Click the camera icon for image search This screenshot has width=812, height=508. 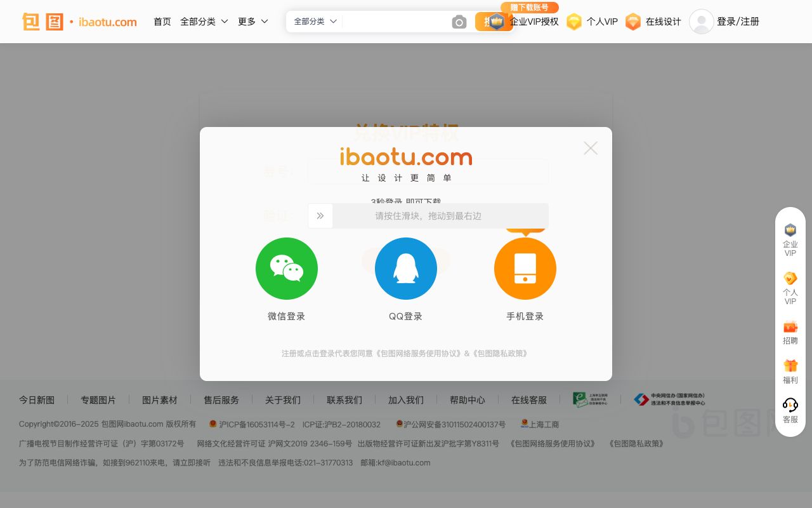[x=459, y=22]
